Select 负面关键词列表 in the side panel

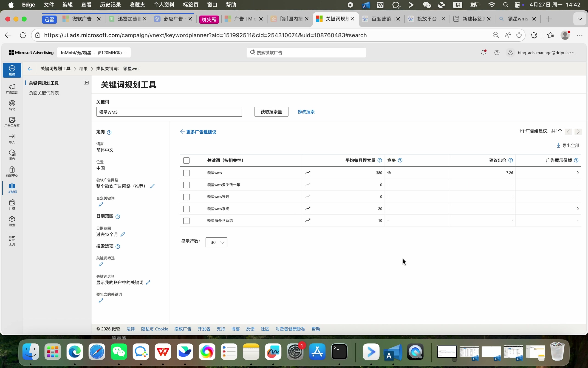[44, 93]
